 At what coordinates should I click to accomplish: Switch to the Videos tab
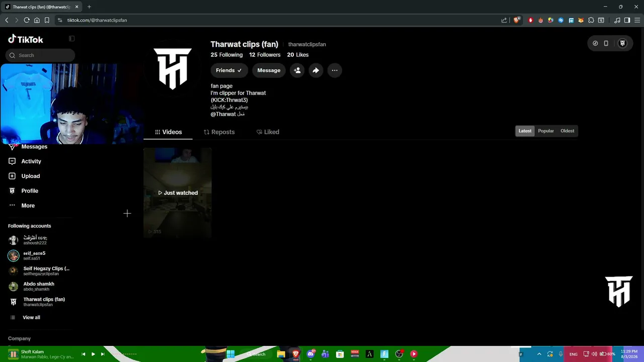168,132
